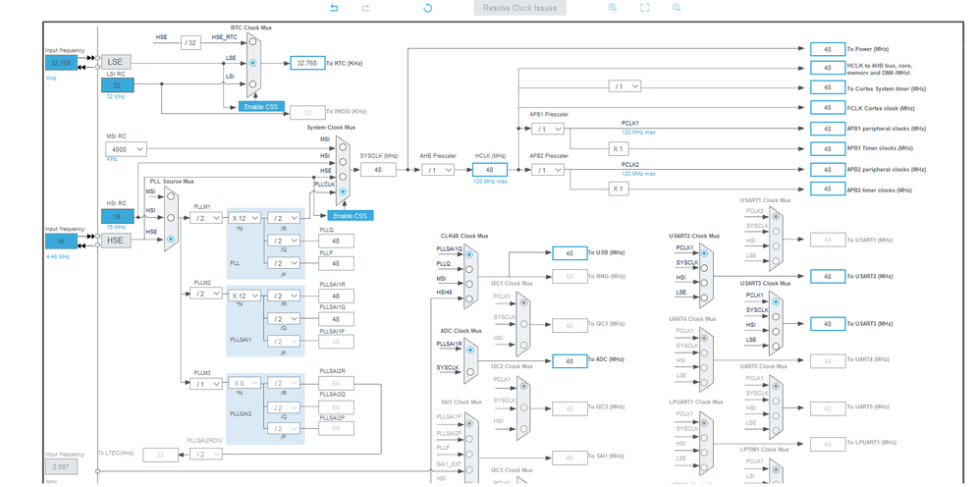Click the refresh/reset clock icon
The image size is (980, 487).
click(x=427, y=8)
